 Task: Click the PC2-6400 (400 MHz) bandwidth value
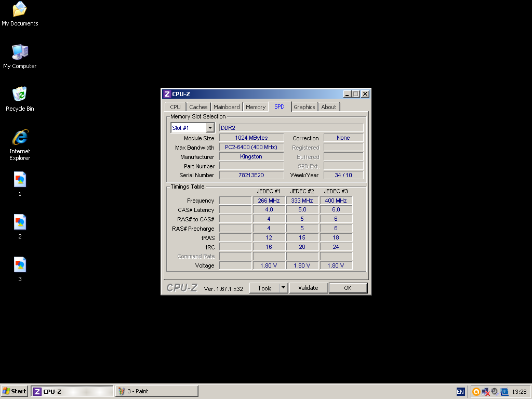[251, 147]
